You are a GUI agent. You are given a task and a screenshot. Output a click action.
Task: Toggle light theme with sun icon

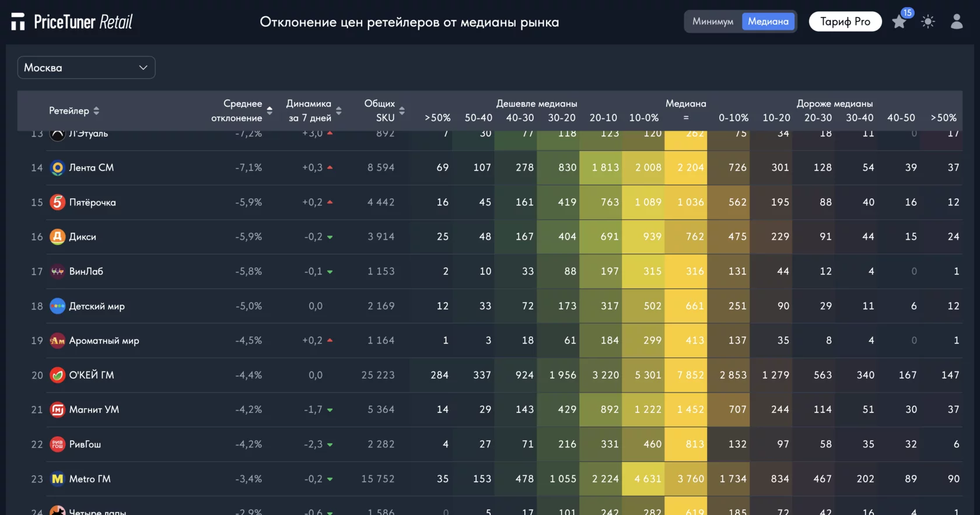point(928,22)
